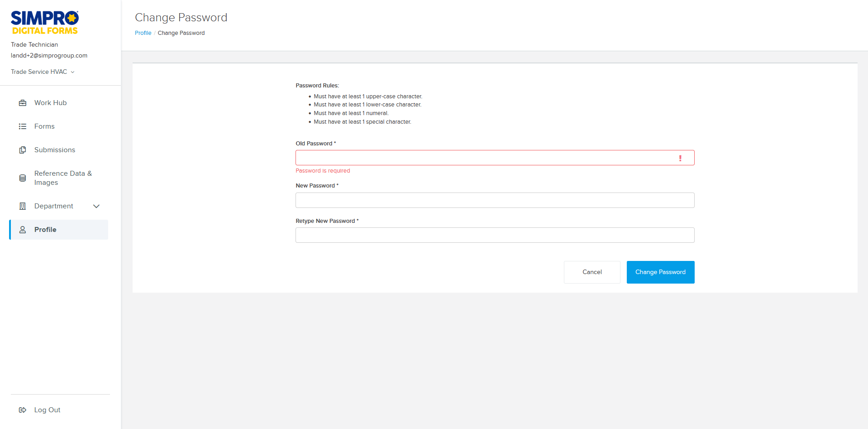
Task: Click the Retype New Password field
Action: point(495,235)
